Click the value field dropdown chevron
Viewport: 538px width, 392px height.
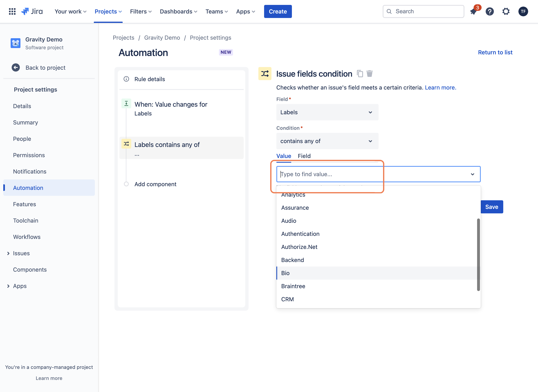pyautogui.click(x=473, y=174)
